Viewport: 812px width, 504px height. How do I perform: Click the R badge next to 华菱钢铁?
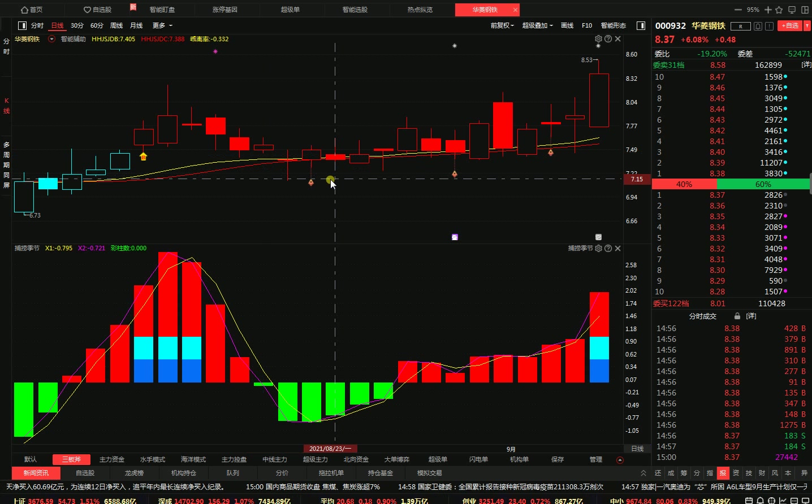[741, 26]
